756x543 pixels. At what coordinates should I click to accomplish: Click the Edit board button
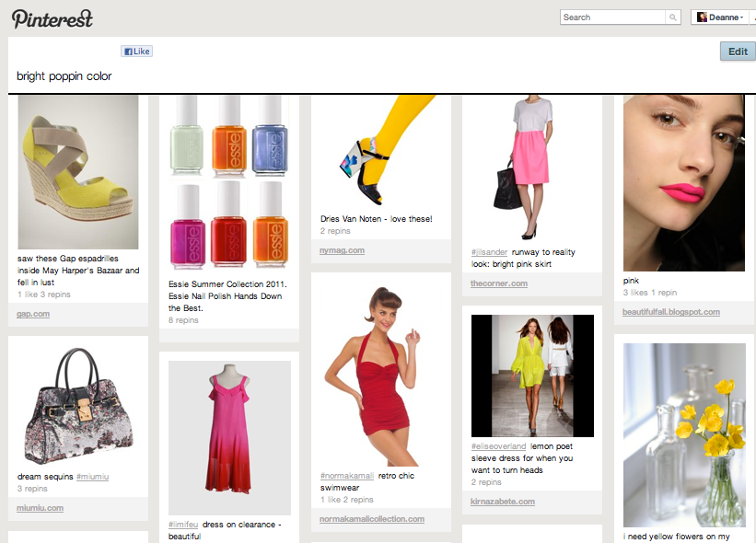point(738,52)
